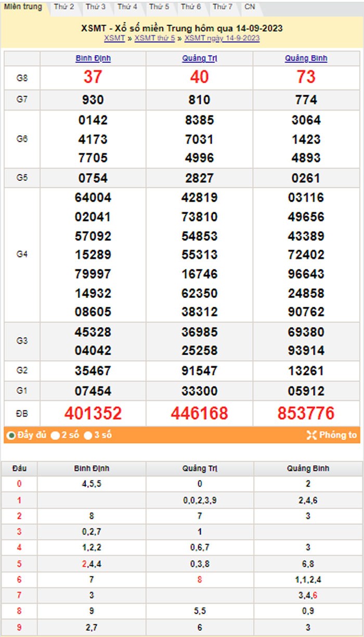Click G6 number 4893
Image resolution: width=364 pixels, height=637 pixels.
click(306, 158)
